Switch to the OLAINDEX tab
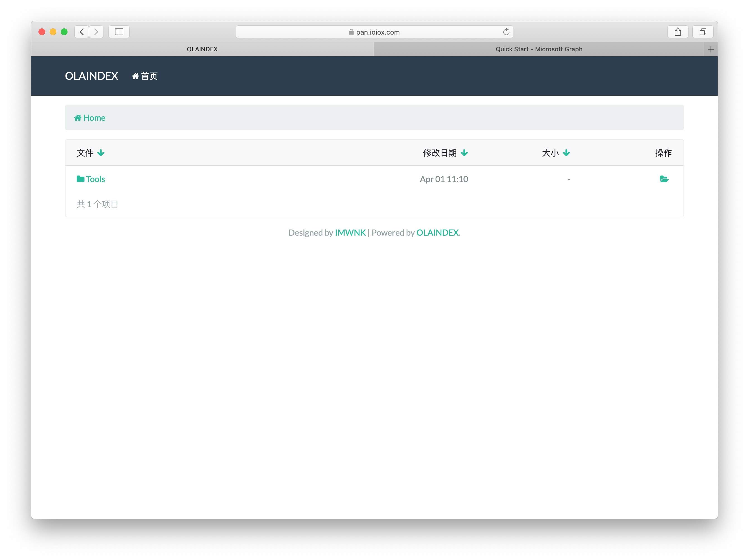Screen dimensions: 749x560 (x=202, y=49)
